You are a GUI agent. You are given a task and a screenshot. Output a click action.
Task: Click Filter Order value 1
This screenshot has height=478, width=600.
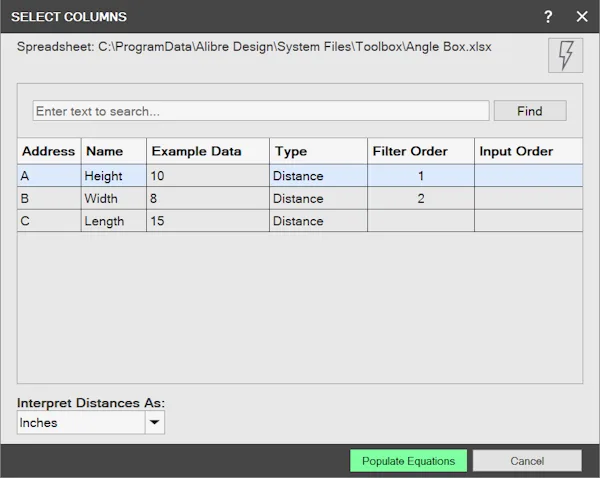(x=421, y=176)
